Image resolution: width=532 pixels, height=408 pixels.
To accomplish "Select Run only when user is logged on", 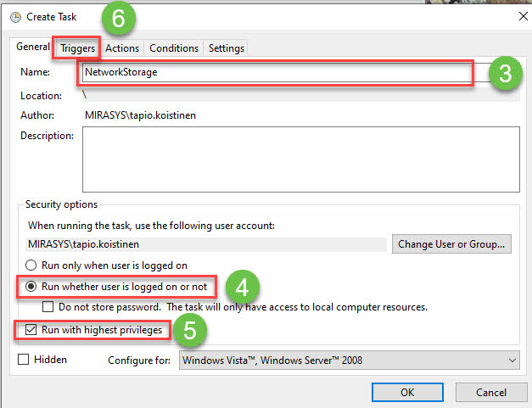I will pyautogui.click(x=33, y=265).
